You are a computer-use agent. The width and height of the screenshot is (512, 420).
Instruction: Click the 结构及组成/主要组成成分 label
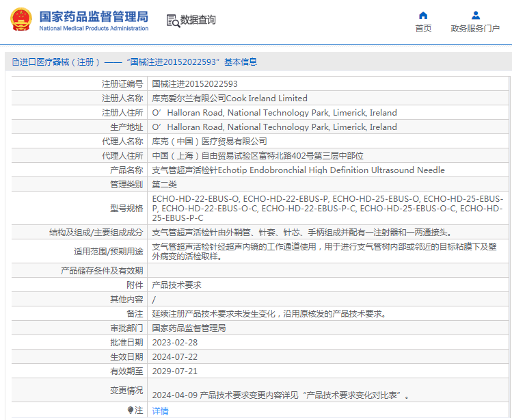[96, 233]
